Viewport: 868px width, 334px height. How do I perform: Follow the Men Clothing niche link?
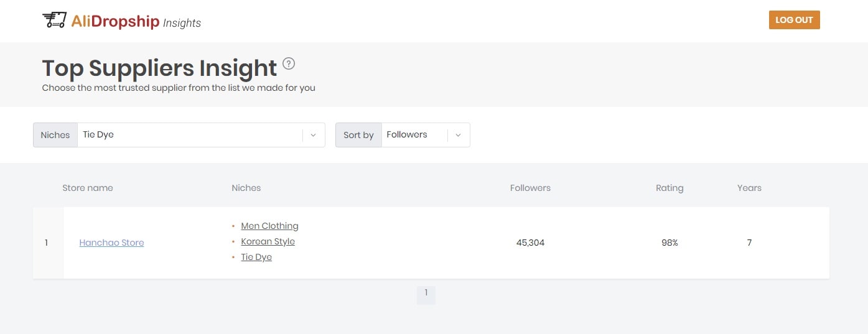pos(269,226)
